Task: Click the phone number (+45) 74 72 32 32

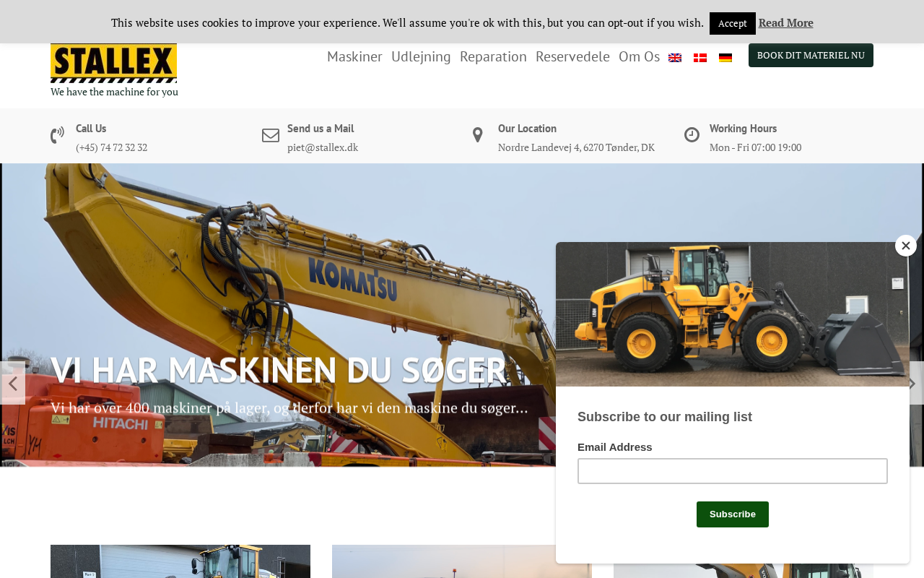Action: 112,147
